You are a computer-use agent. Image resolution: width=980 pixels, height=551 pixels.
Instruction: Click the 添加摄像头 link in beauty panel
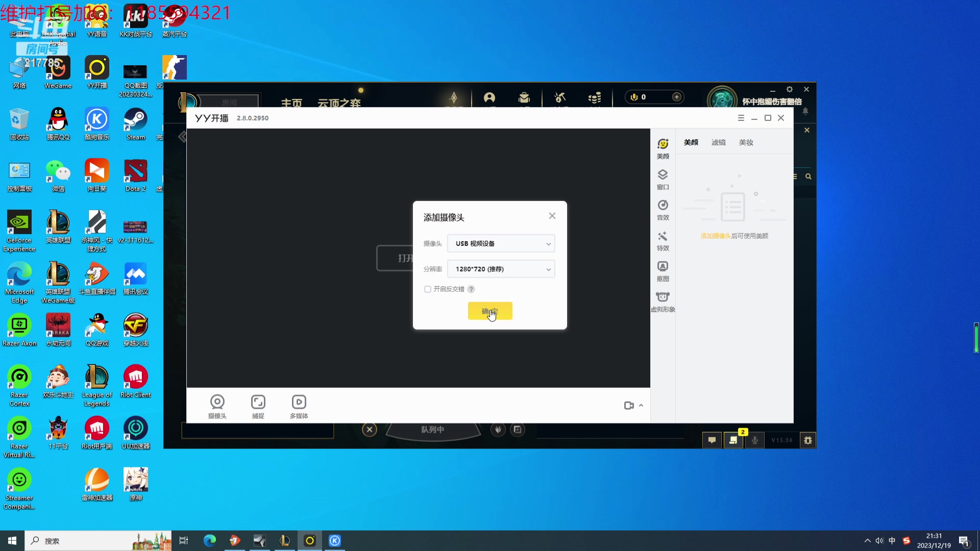[x=716, y=236]
